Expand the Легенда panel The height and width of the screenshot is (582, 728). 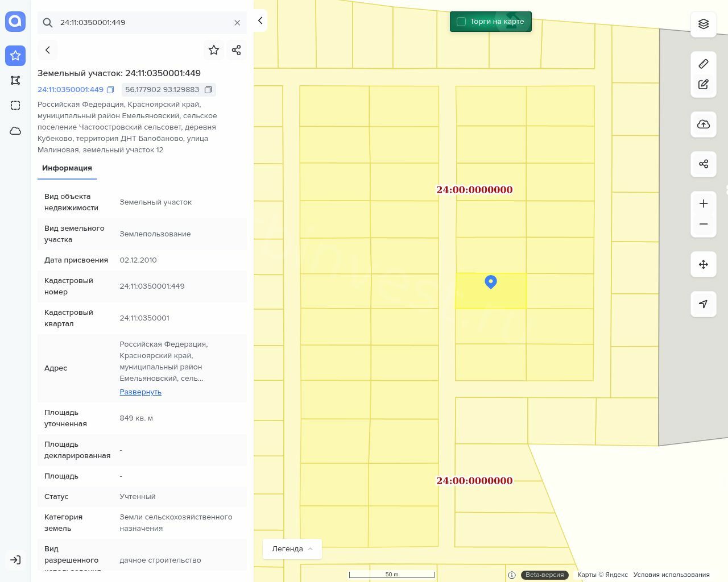pos(292,548)
